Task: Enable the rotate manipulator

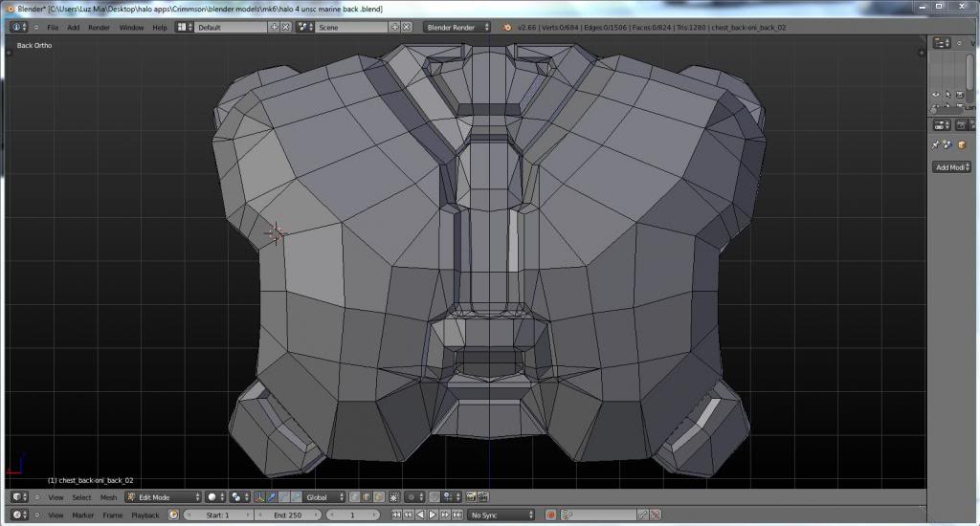Action: 283,497
